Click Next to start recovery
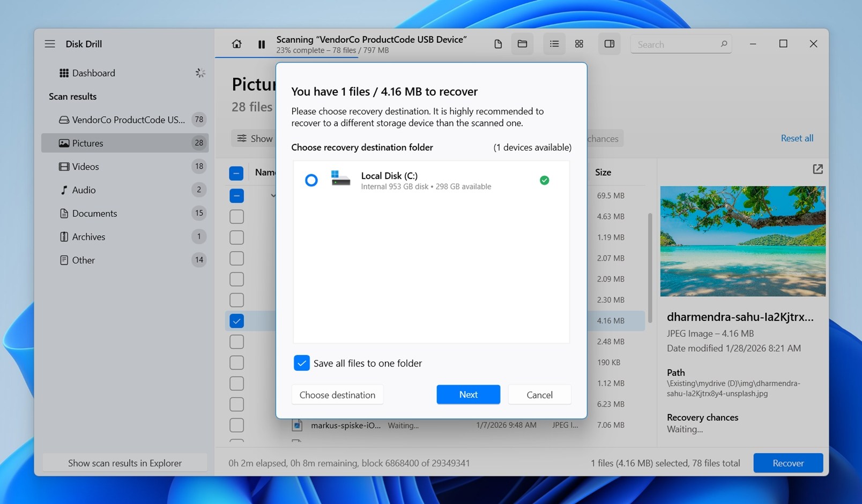This screenshot has width=862, height=504. click(x=467, y=395)
